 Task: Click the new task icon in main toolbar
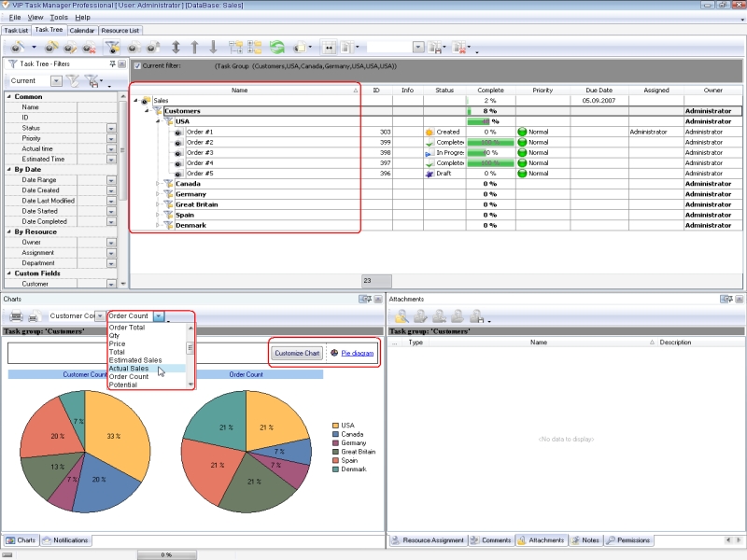[17, 48]
